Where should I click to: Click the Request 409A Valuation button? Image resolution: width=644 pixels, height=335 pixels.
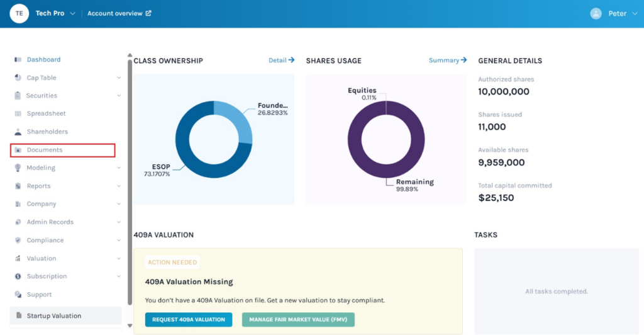[188, 320]
